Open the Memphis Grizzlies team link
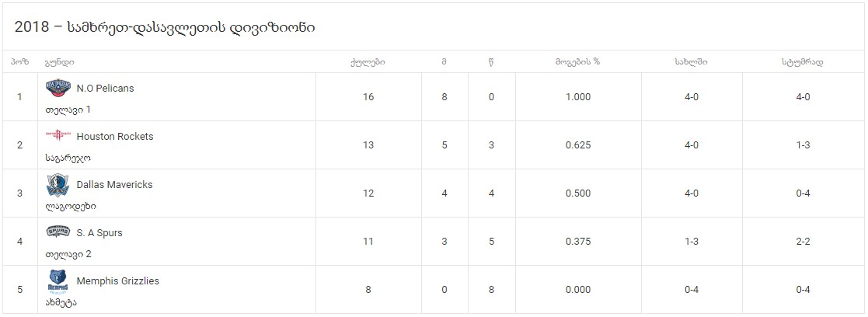Image resolution: width=868 pixels, height=317 pixels. (118, 281)
